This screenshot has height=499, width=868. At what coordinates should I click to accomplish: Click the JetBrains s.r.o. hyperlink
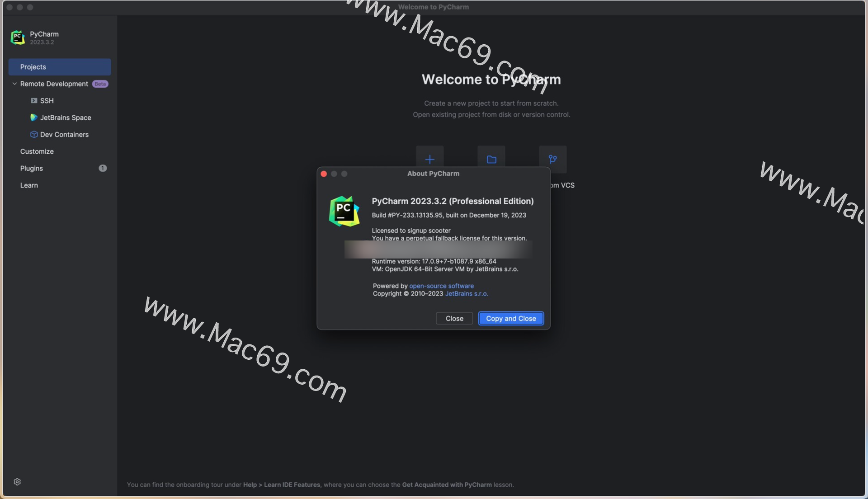click(x=467, y=294)
